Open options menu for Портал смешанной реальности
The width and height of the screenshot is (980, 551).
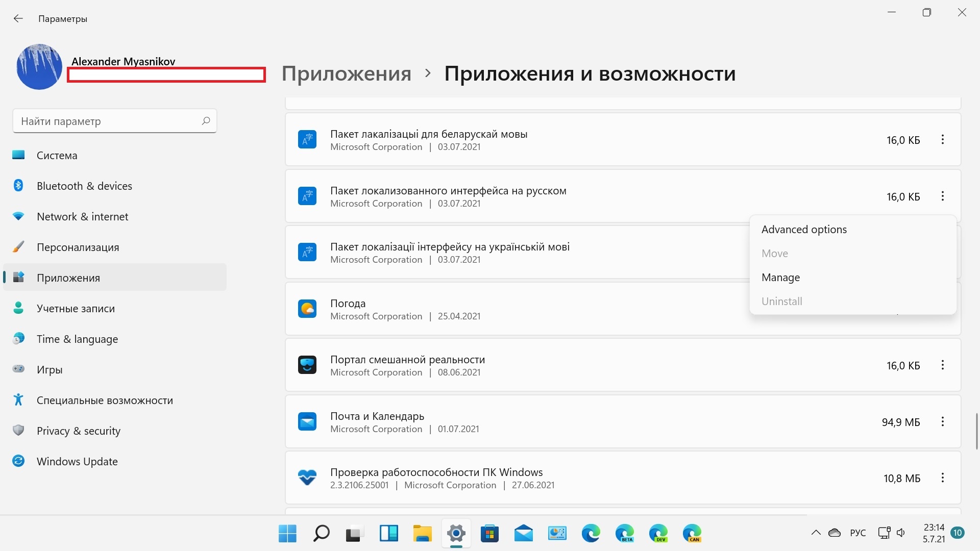(x=943, y=365)
